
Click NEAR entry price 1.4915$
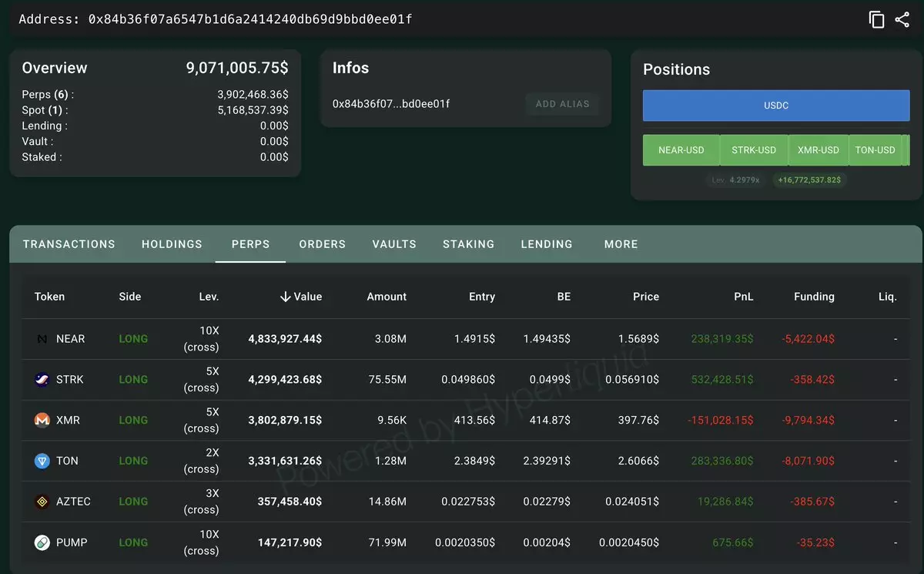coord(475,339)
